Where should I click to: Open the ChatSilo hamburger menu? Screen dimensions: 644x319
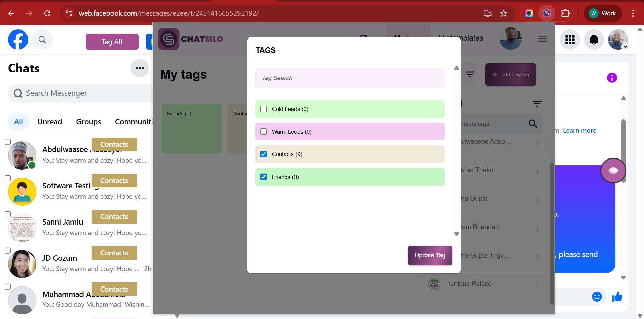pyautogui.click(x=542, y=39)
